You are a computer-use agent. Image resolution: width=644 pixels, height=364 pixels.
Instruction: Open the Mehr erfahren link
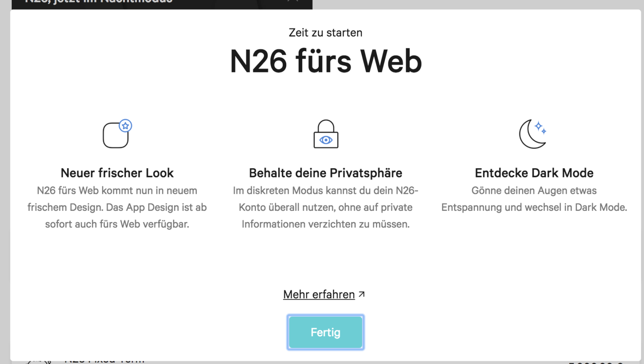point(319,294)
